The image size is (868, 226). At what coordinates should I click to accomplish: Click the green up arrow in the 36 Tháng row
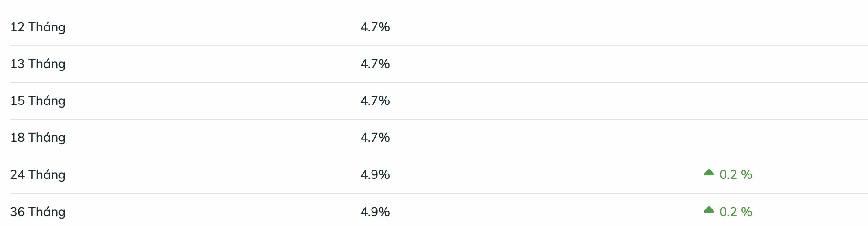pos(709,209)
